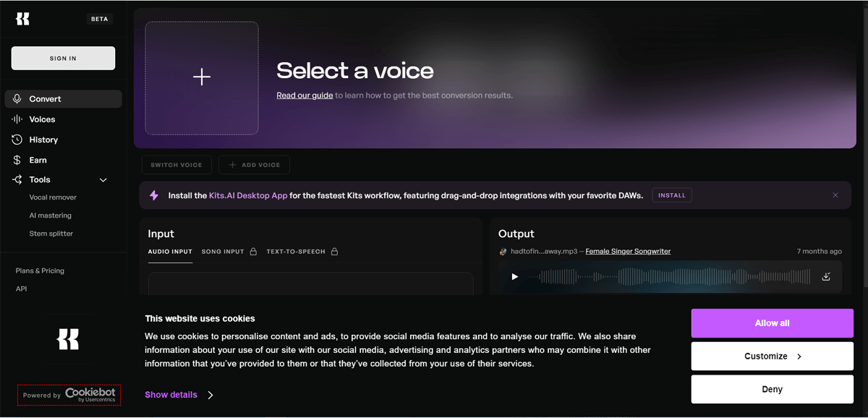Click the plus tile to select a voice
This screenshot has height=418, width=868.
pos(202,77)
